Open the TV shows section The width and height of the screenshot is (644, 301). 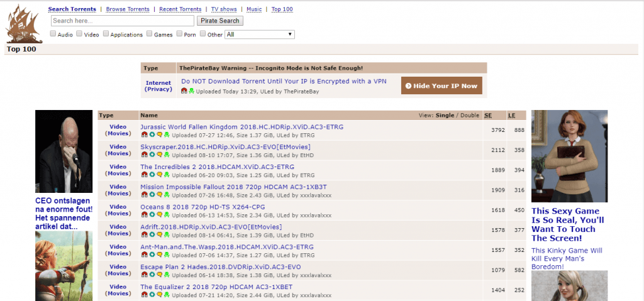[x=224, y=9]
